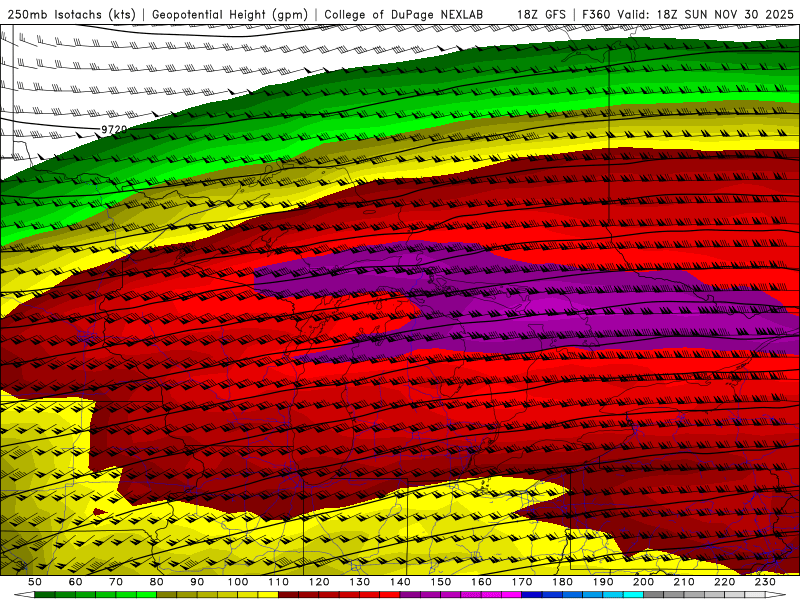Click the 200 value on color scale
Screen dimensions: 800x600
[x=643, y=582]
